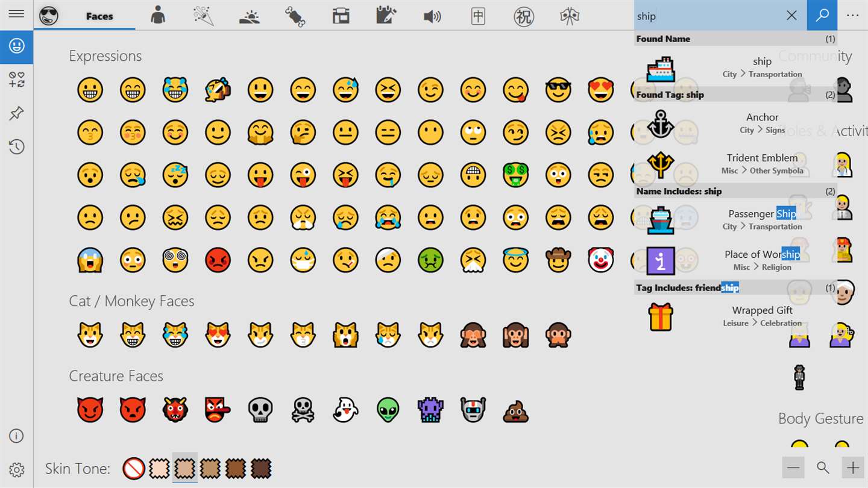Viewport: 868px width, 488px height.
Task: Switch to the food category tab
Action: click(295, 16)
